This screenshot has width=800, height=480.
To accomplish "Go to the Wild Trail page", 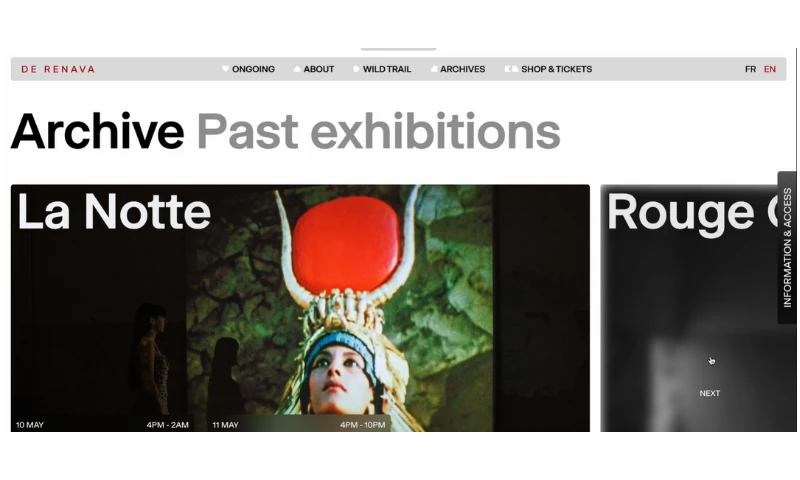I will coord(387,69).
